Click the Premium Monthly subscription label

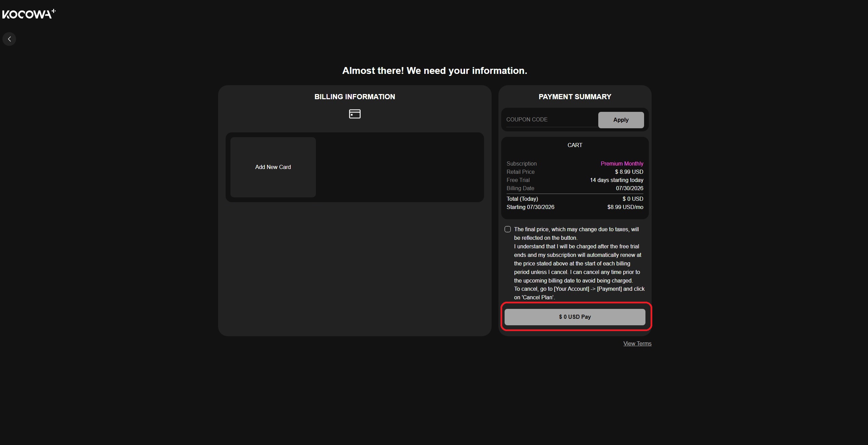622,164
